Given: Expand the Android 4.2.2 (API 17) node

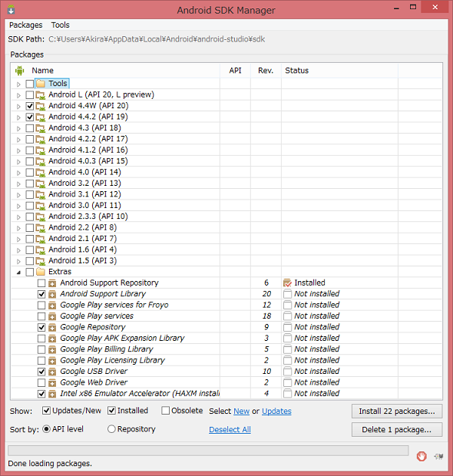Looking at the screenshot, I should pyautogui.click(x=18, y=140).
